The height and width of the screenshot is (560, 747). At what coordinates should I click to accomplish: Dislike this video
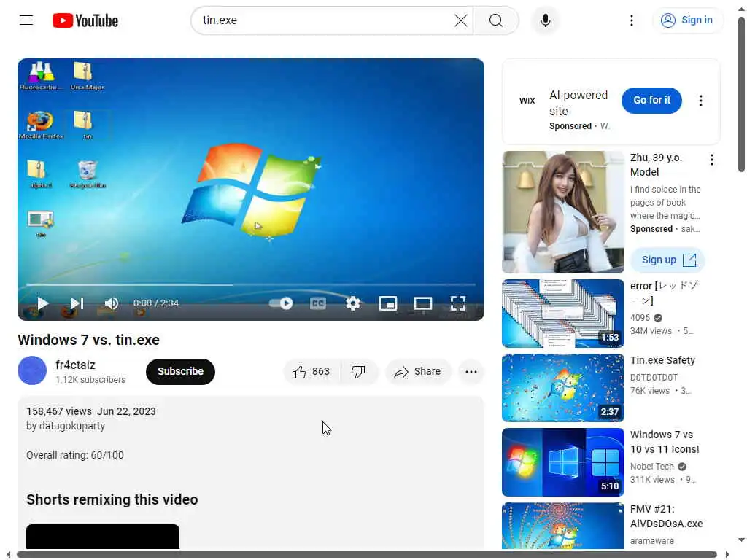click(358, 371)
